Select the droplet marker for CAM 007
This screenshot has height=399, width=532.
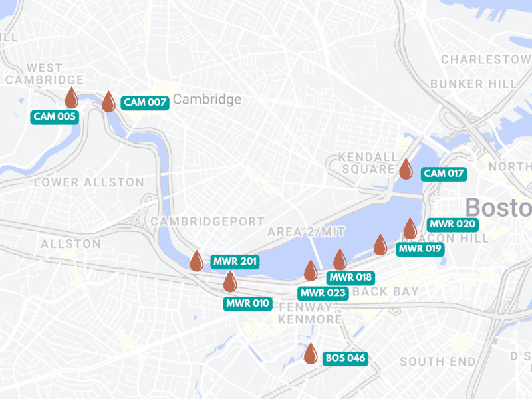[108, 102]
